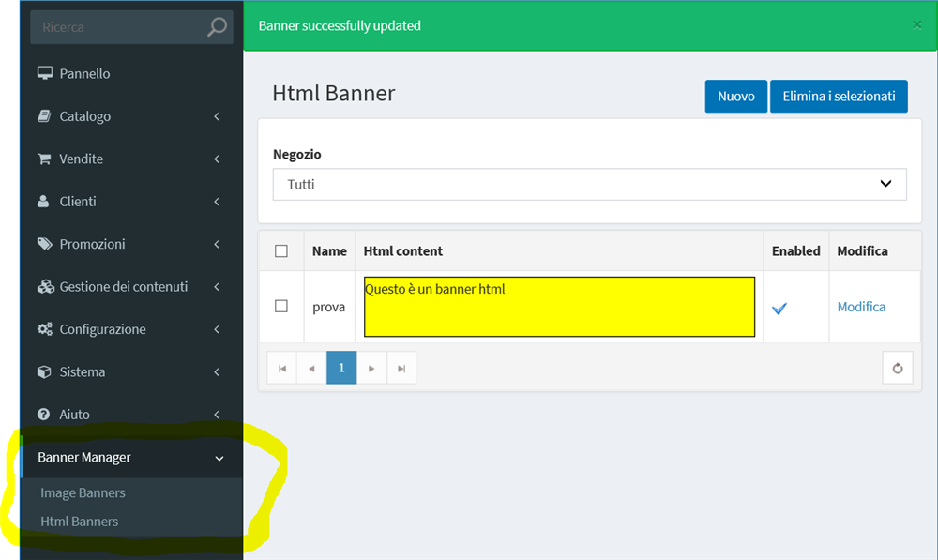Select the Catalogo book icon

[43, 115]
